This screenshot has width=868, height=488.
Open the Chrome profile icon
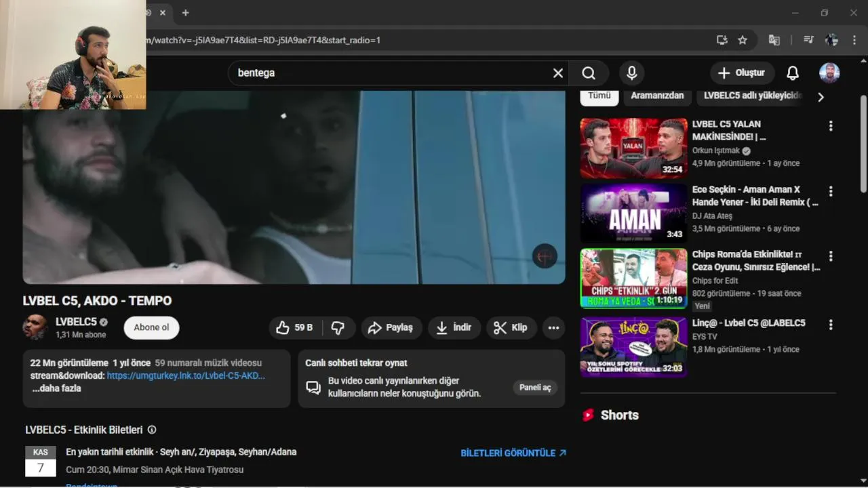coord(831,40)
